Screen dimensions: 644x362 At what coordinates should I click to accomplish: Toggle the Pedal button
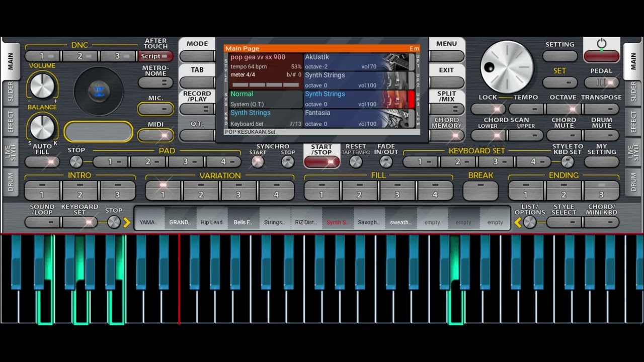602,82
